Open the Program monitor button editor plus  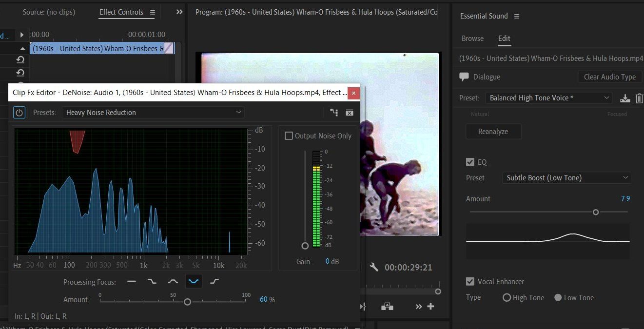click(x=430, y=307)
